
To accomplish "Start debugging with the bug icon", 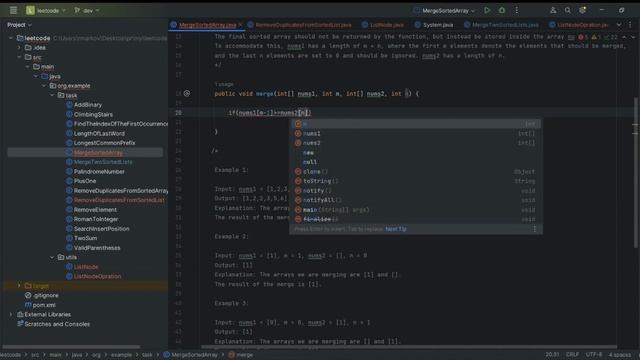I will click(x=502, y=10).
